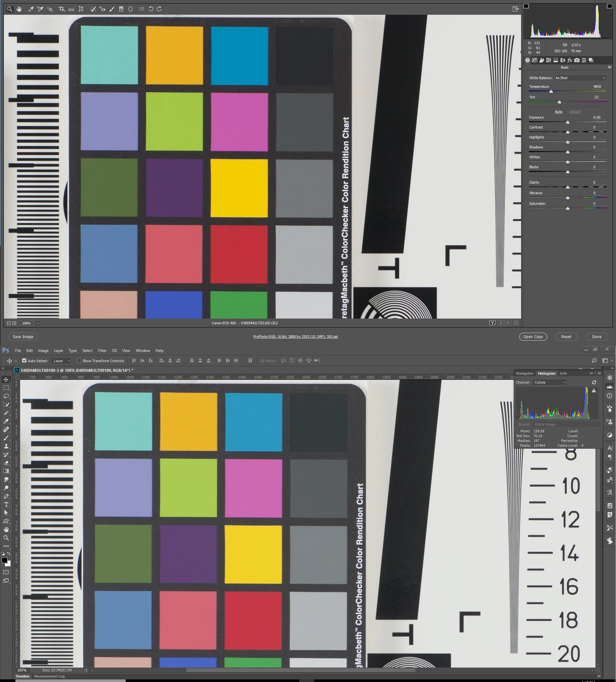Rotate image 90° clockwise in Camera Raw
The height and width of the screenshot is (682, 616).
[x=159, y=9]
